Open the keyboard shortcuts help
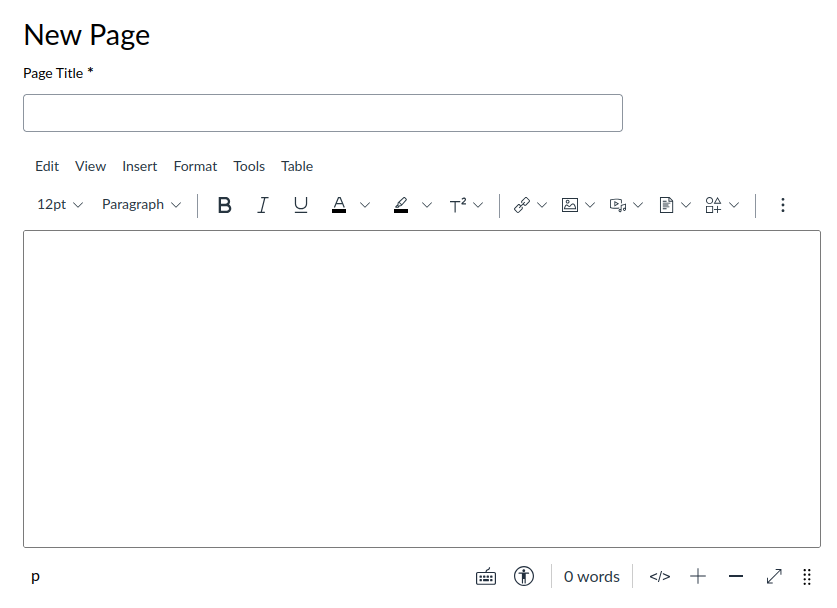 [485, 576]
